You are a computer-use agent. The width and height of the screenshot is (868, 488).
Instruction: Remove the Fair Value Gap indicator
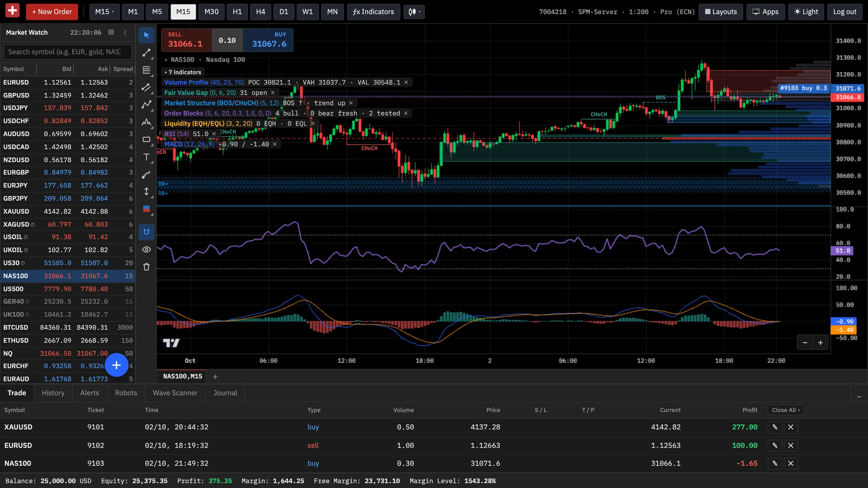(273, 93)
